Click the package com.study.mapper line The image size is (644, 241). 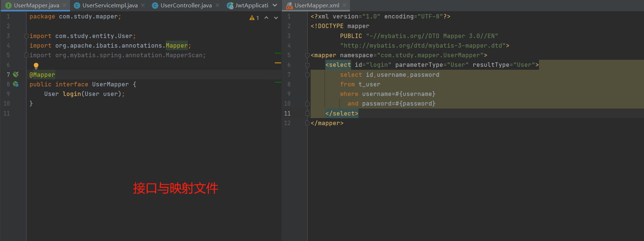point(75,17)
